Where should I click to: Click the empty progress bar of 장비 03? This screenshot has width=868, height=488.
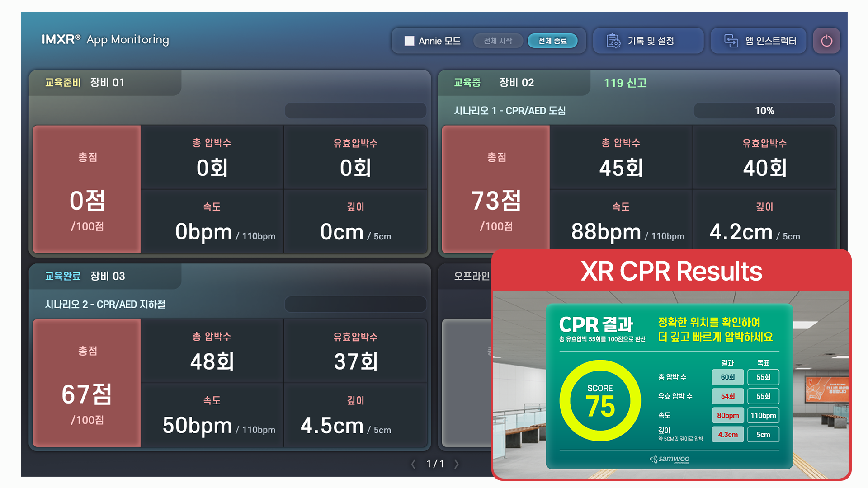[x=355, y=304]
